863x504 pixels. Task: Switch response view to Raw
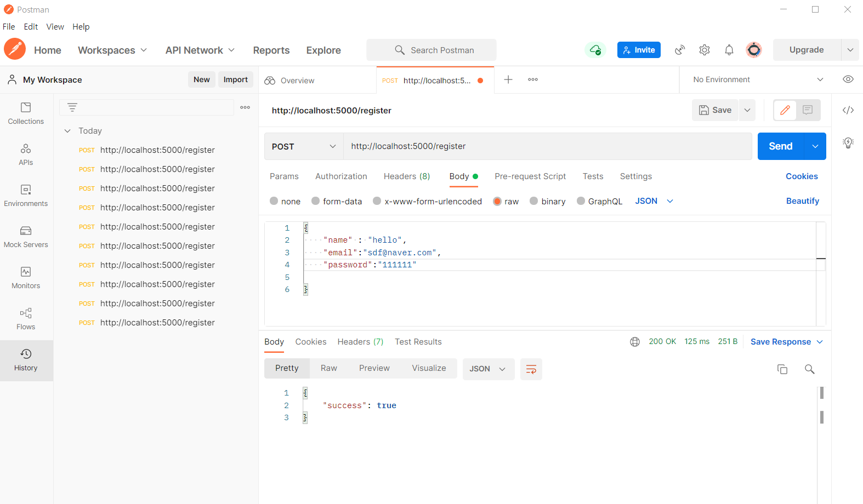[329, 368]
